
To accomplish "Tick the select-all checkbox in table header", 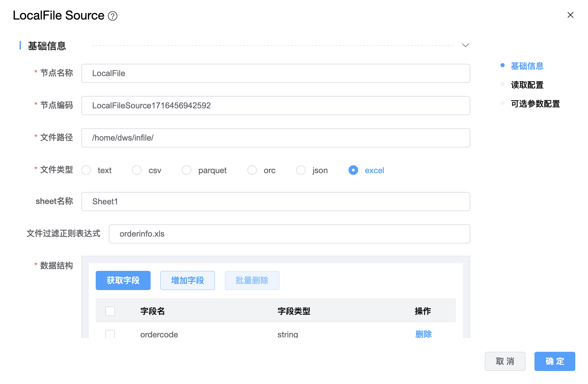I will click(110, 311).
